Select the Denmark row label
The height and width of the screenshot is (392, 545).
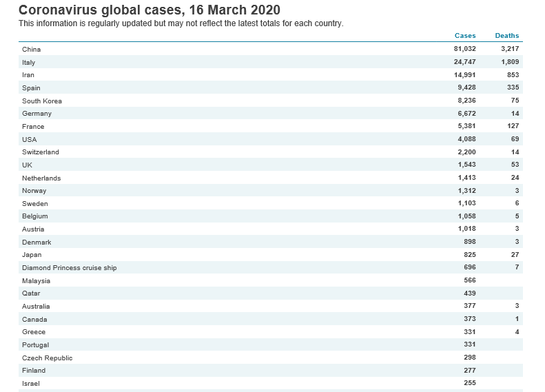pyautogui.click(x=37, y=243)
